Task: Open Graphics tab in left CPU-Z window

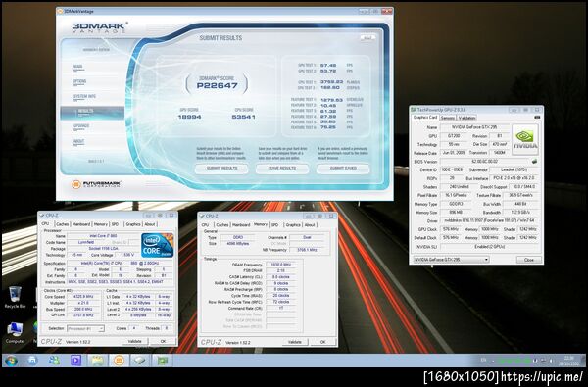Action: (x=133, y=224)
